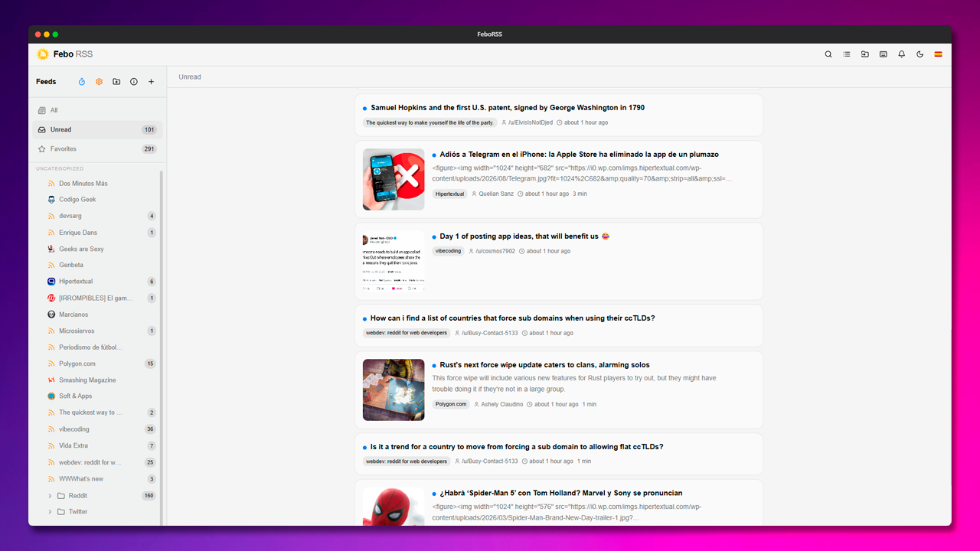Click author /u/cosmos7902
This screenshot has height=551, width=980.
495,251
